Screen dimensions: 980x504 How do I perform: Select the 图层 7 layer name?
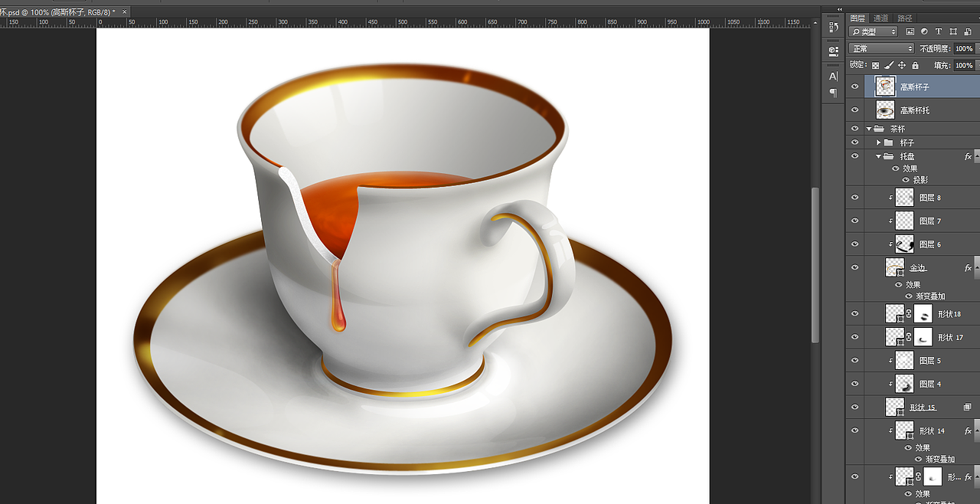click(x=930, y=221)
